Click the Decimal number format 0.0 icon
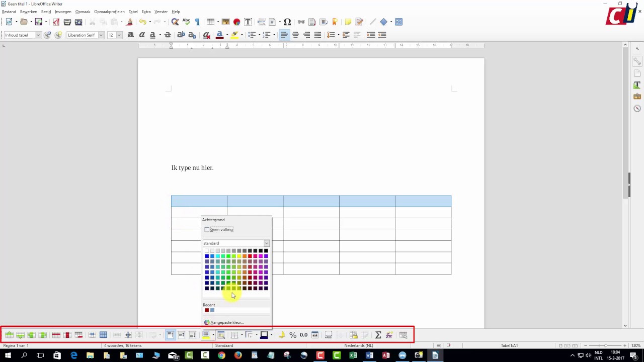The image size is (644, 362). [303, 335]
